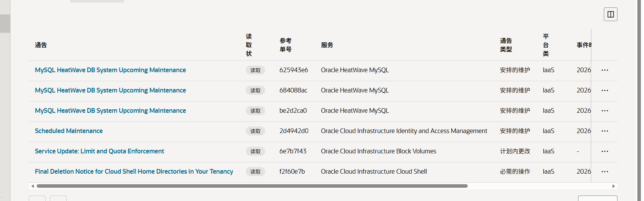The image size is (644, 201).
Task: Select reference number 6e7b7f43
Action: pyautogui.click(x=293, y=151)
